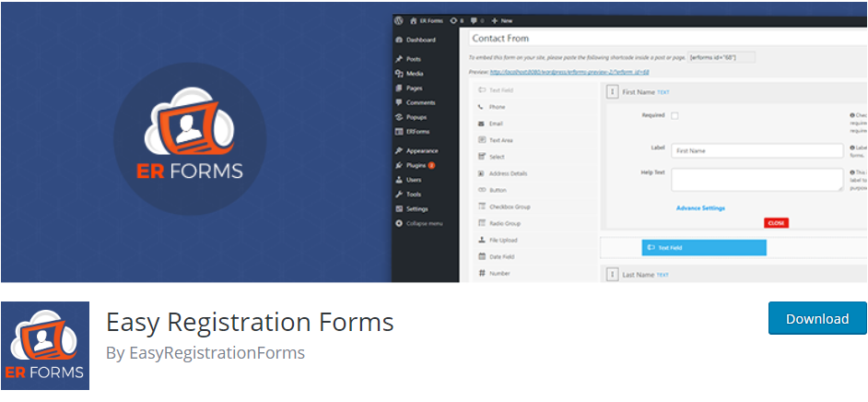Screen dimensions: 868x402
Task: Add a Select field
Action: pos(534,157)
